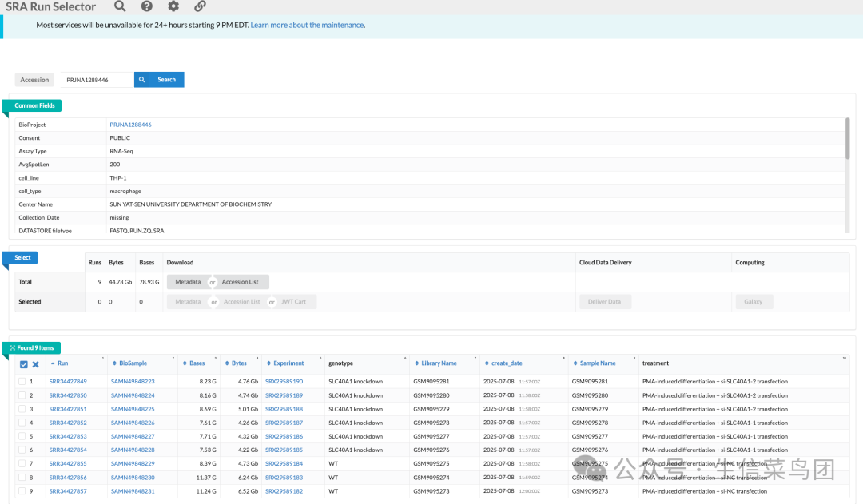Open the help question mark icon
This screenshot has height=504, width=863.
point(146,6)
